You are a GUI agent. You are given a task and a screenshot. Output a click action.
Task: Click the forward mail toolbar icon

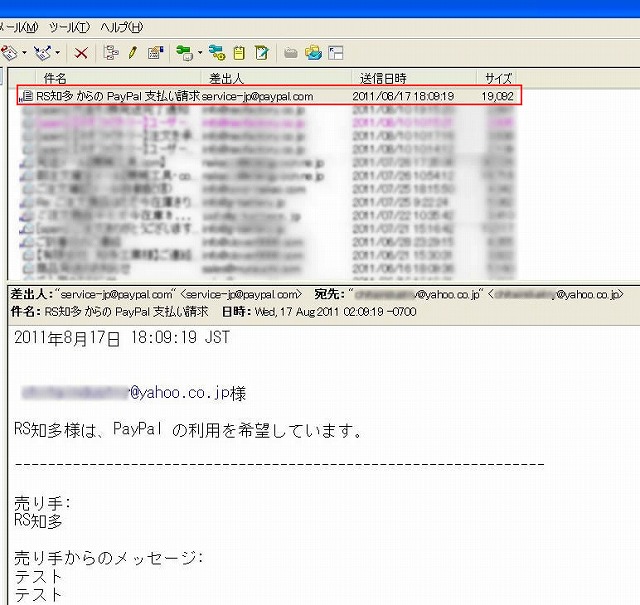pos(42,53)
